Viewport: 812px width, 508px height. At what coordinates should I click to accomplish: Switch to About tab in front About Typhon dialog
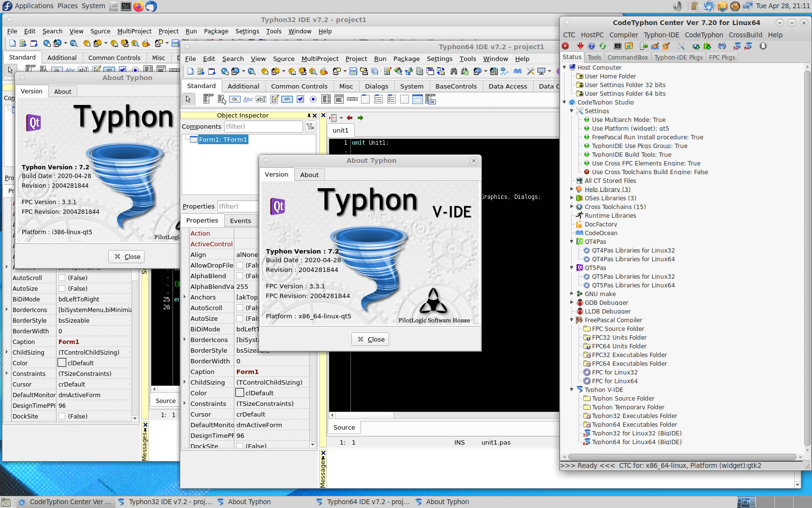point(309,175)
